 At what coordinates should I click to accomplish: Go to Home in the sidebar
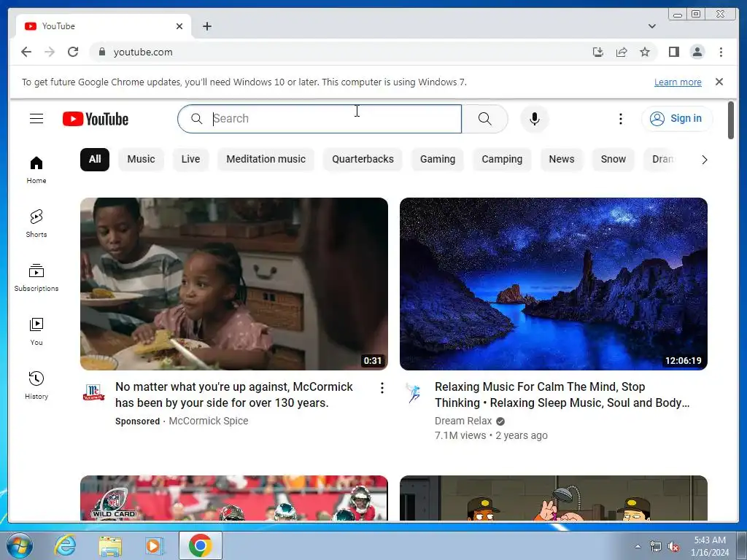point(36,169)
